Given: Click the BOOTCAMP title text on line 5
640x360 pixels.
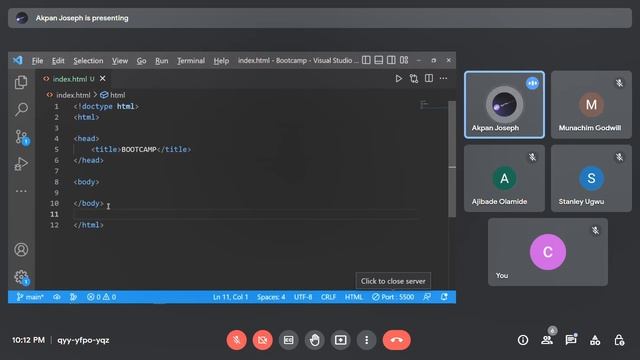Looking at the screenshot, I should [139, 149].
